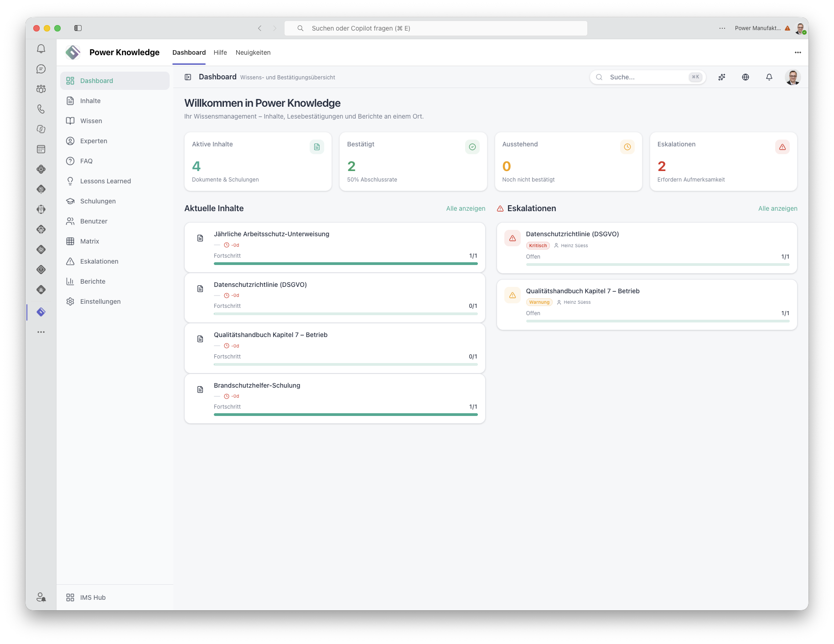Image resolution: width=834 pixels, height=644 pixels.
Task: Open Inhalte in the sidebar
Action: [x=115, y=101]
